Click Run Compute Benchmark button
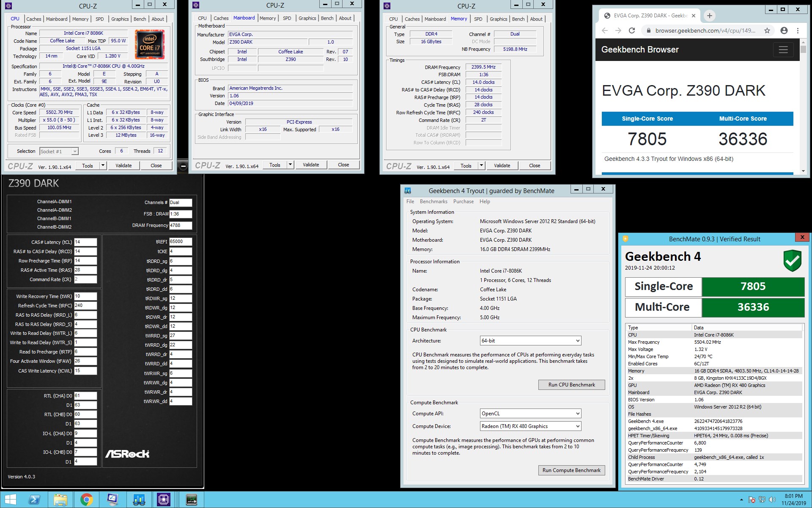Viewport: 812px width, 508px height. pyautogui.click(x=571, y=470)
